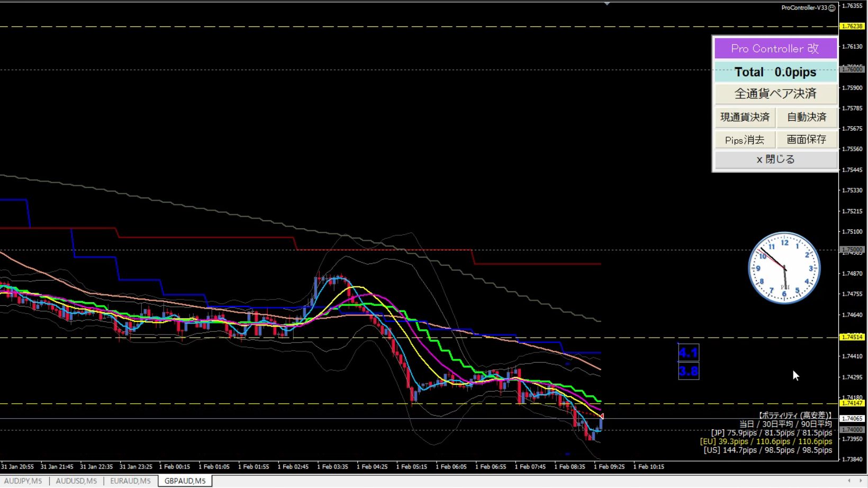Click the 1 Feb 03:35 time axis label
868x488 pixels.
click(x=332, y=467)
